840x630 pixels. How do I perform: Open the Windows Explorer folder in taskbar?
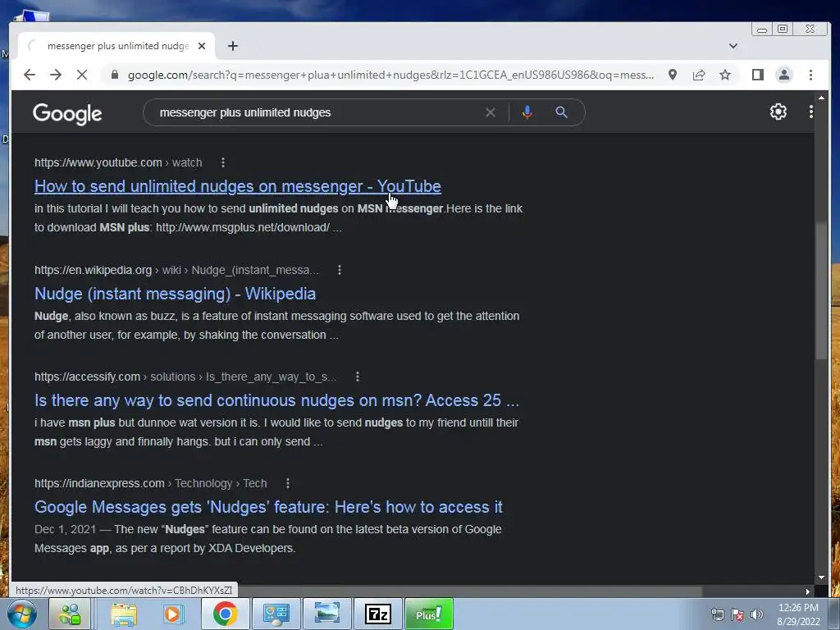[x=124, y=614]
